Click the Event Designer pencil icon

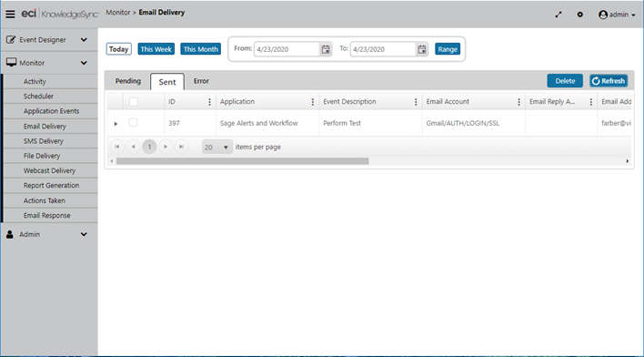(x=11, y=40)
